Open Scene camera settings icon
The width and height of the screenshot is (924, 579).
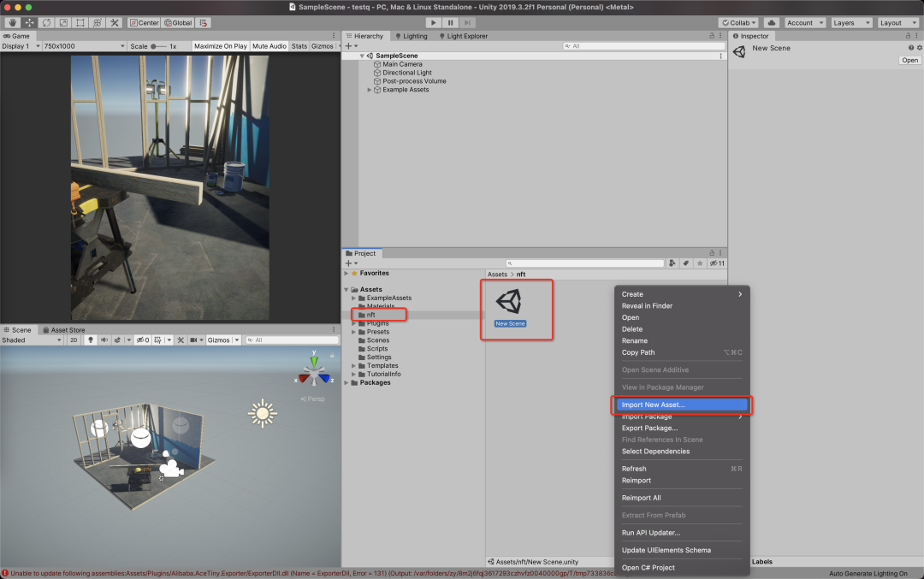tap(193, 340)
